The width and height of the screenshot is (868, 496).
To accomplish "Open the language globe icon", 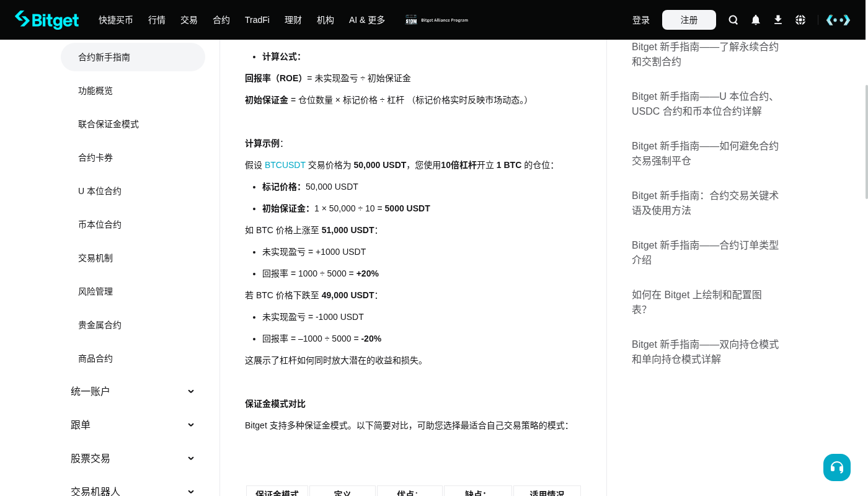I will point(800,20).
